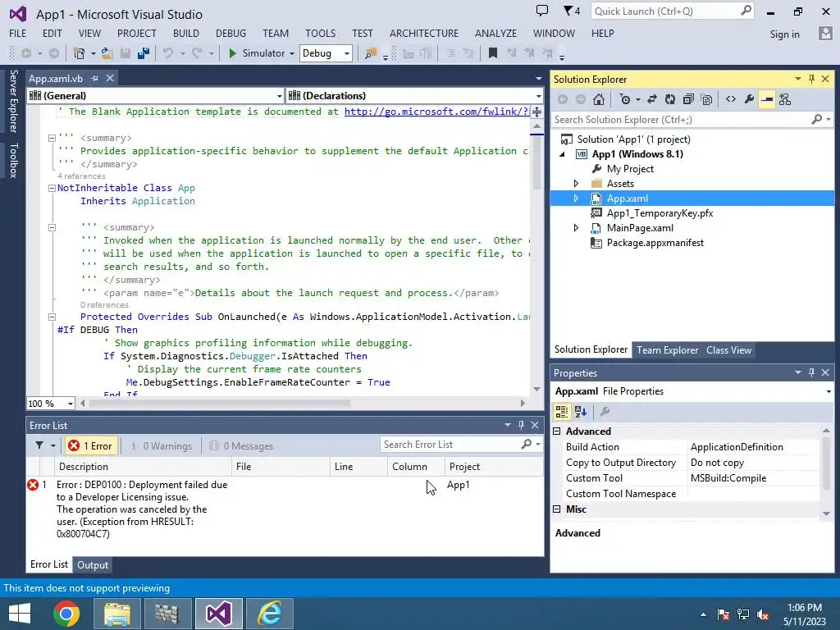This screenshot has height=630, width=840.
Task: Click the Error List filter funnel icon
Action: [x=39, y=445]
